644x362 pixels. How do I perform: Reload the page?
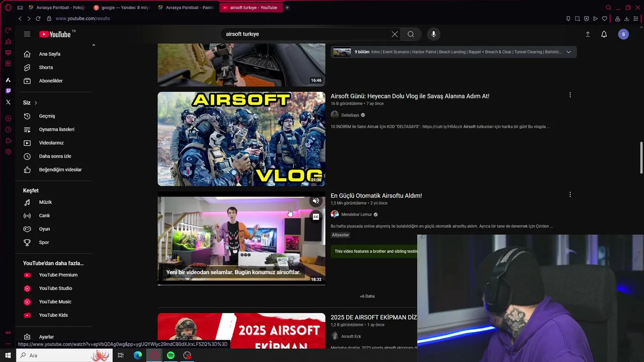point(38,19)
